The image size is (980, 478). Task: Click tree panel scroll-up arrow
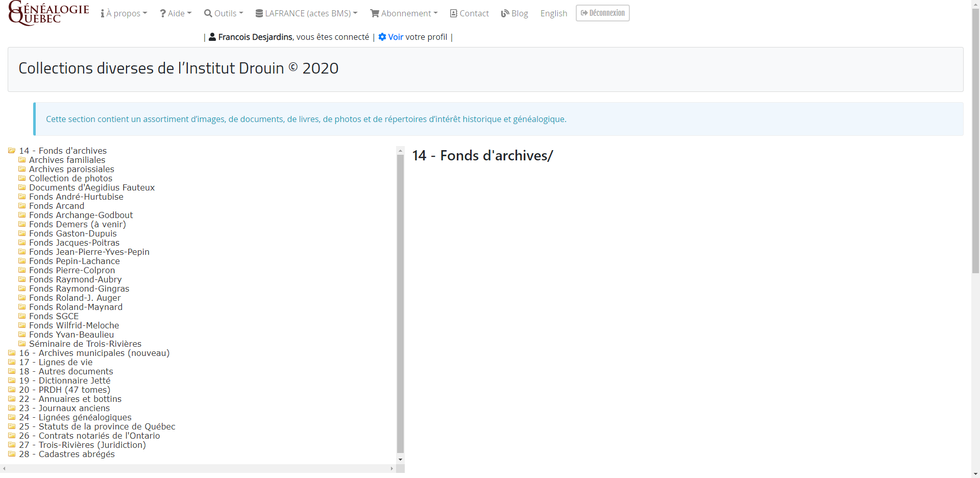pos(400,151)
